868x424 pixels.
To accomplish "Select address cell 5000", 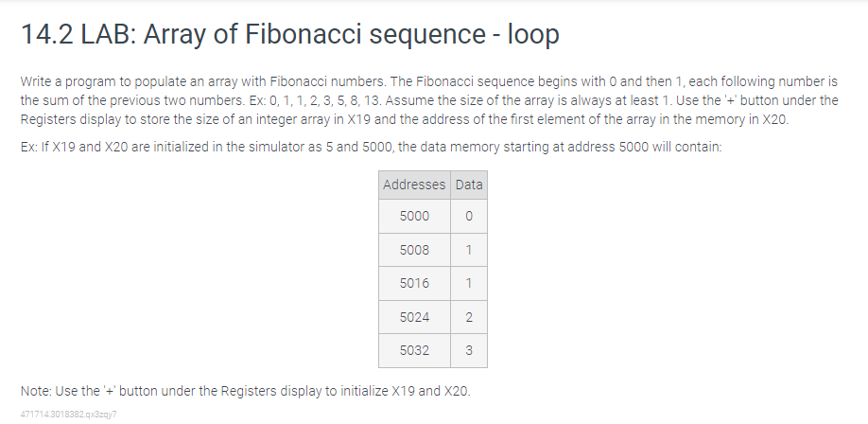I will 414,216.
